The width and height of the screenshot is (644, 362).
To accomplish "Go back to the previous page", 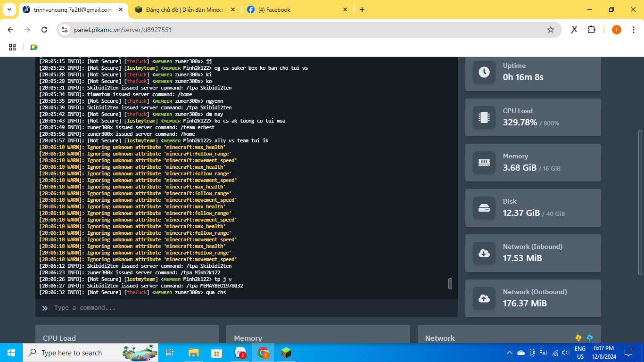I will [x=10, y=30].
